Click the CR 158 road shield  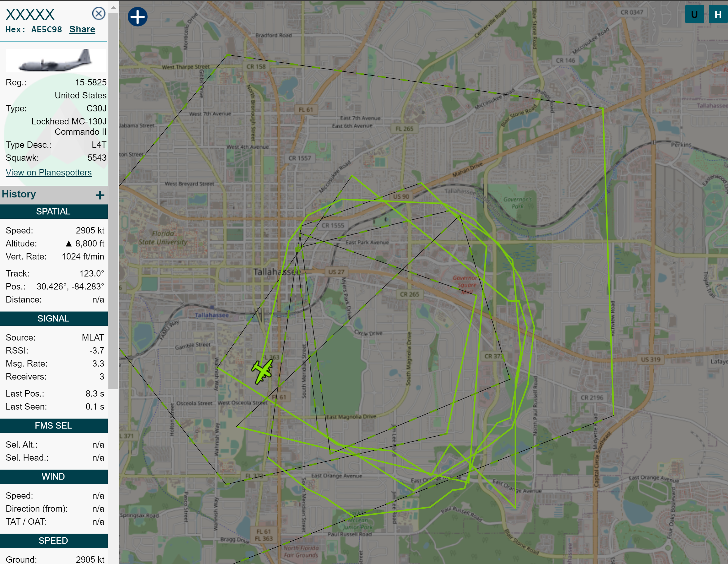[256, 66]
